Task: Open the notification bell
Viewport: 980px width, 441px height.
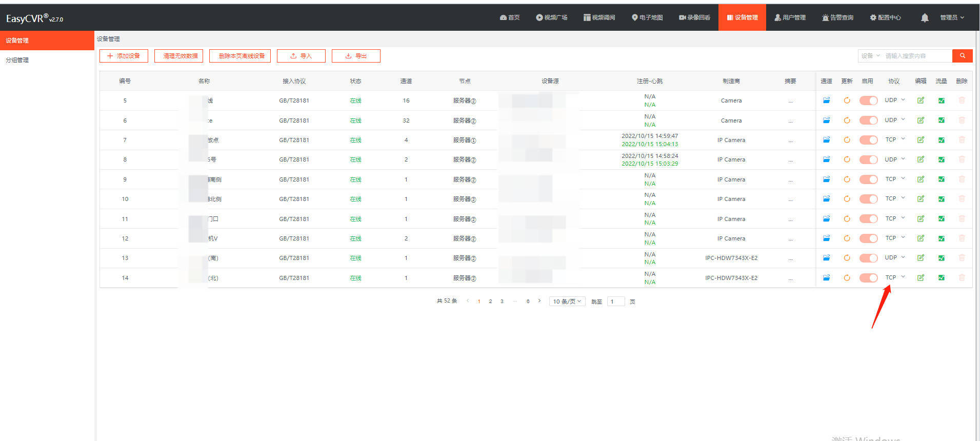Action: [924, 18]
